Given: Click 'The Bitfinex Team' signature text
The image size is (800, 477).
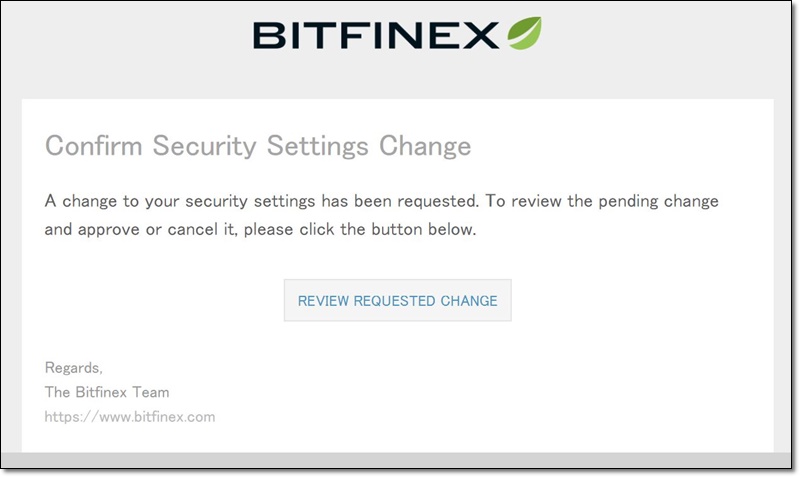Looking at the screenshot, I should coord(107,392).
